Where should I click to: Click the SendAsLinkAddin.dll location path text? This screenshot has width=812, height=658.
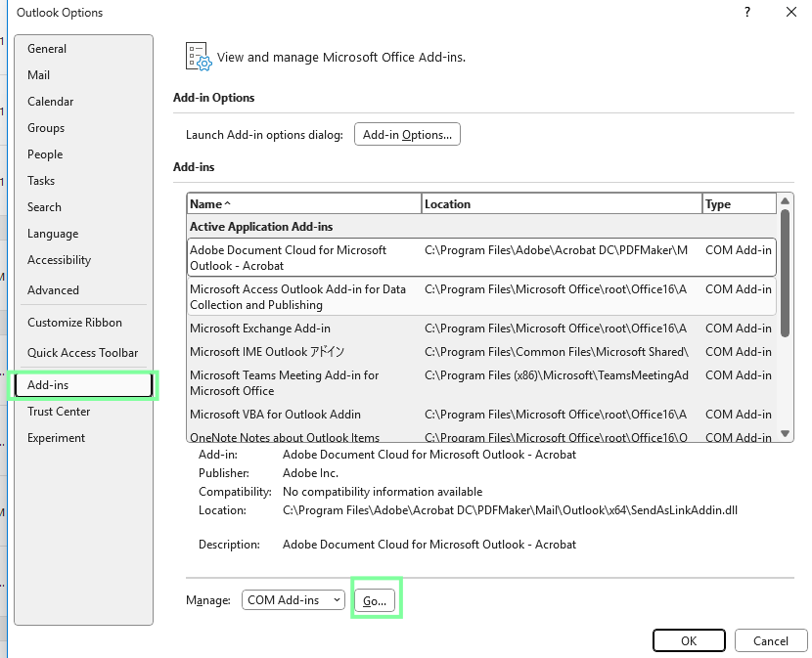[510, 510]
